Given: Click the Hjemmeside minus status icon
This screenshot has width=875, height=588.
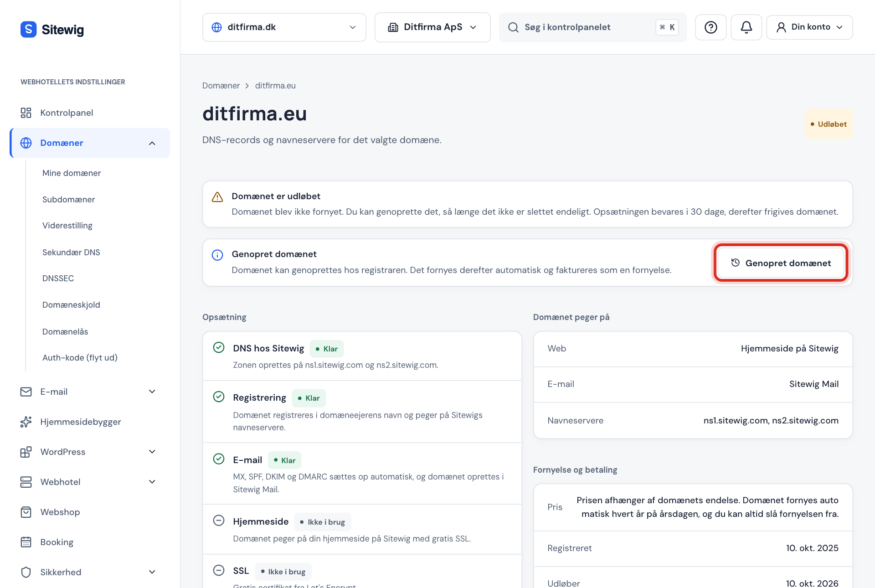Looking at the screenshot, I should click(x=219, y=521).
